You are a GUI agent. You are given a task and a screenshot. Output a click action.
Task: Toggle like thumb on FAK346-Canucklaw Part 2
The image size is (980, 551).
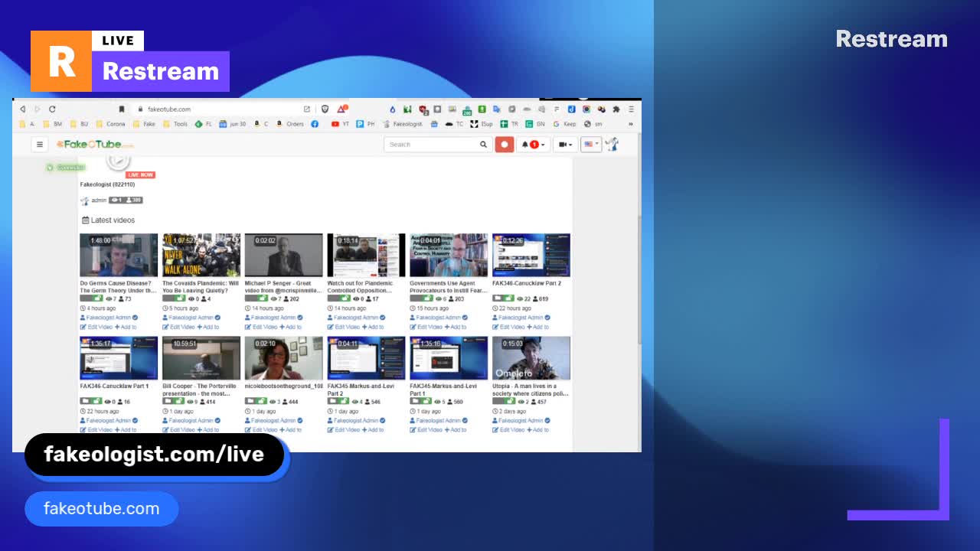tap(509, 298)
